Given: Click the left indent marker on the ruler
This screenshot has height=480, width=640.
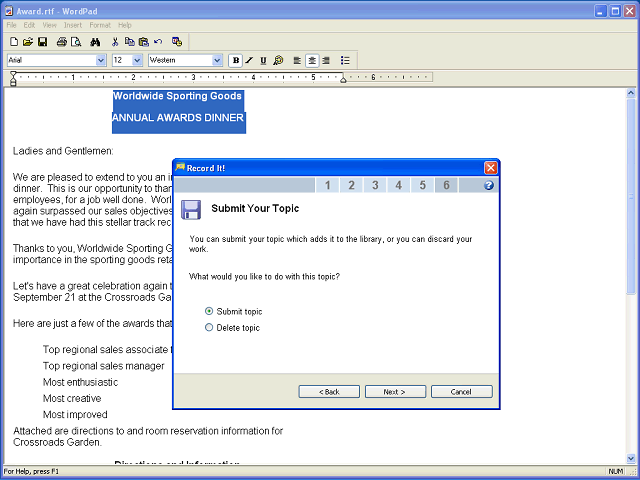Looking at the screenshot, I should 13,81.
